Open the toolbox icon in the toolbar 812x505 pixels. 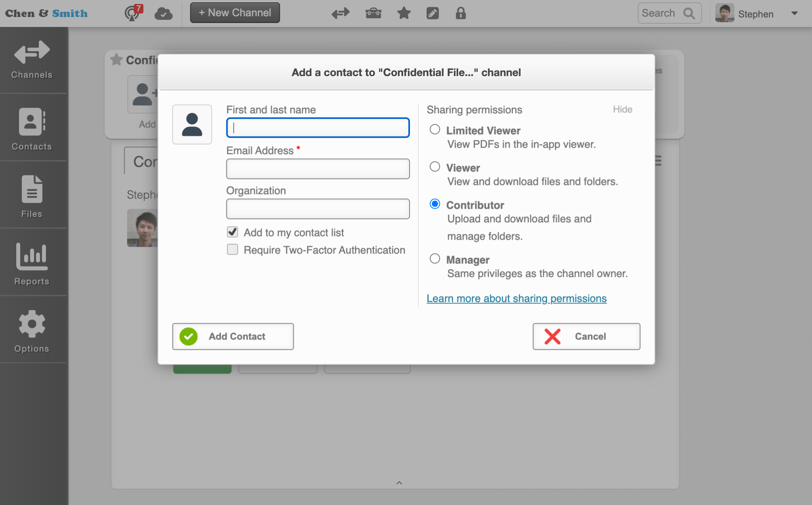[374, 13]
